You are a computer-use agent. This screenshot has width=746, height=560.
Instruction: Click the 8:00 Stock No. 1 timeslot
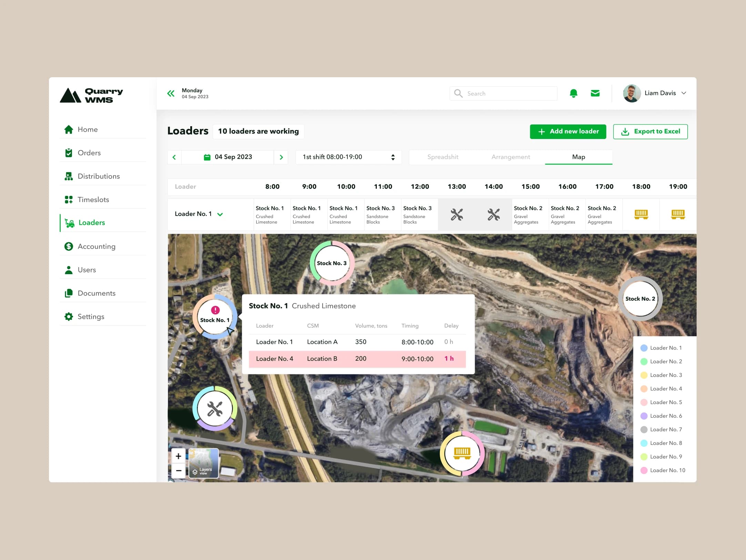point(272,214)
